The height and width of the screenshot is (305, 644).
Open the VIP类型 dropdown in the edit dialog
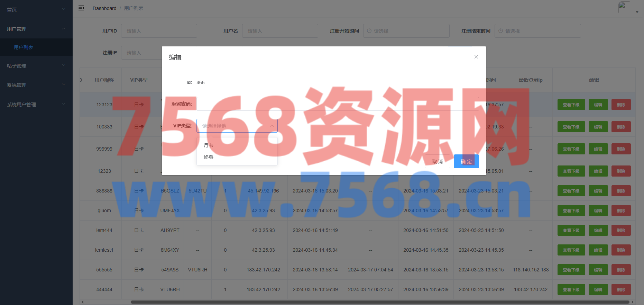point(237,126)
